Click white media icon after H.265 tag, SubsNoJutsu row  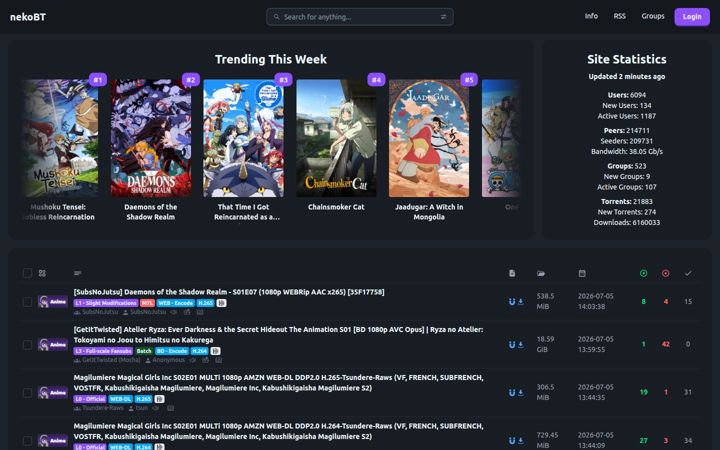click(x=221, y=303)
